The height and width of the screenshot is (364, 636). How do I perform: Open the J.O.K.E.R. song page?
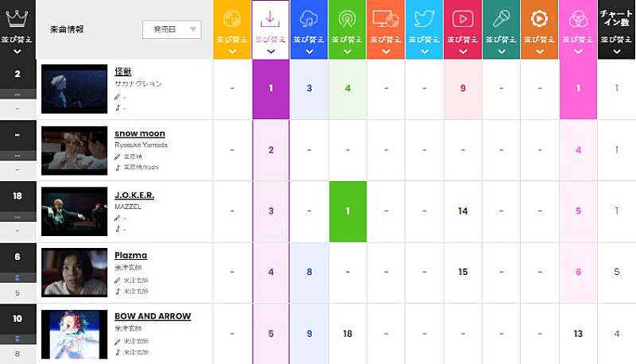pyautogui.click(x=134, y=195)
